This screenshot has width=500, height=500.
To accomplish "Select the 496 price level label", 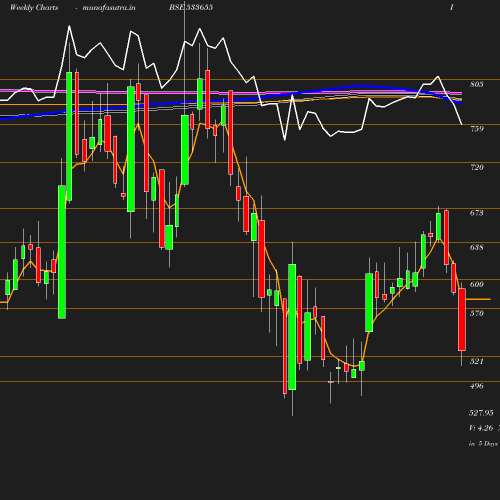I will (x=477, y=386).
